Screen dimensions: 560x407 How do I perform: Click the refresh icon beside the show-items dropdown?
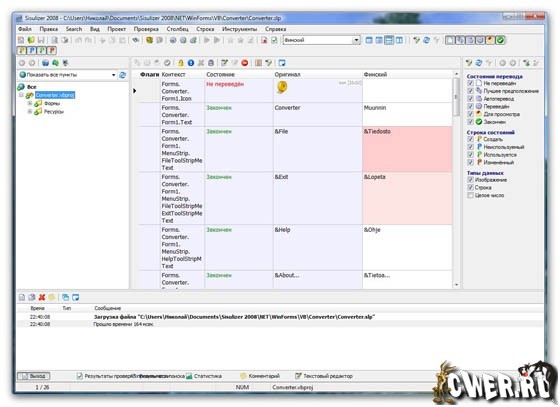pyautogui.click(x=122, y=75)
